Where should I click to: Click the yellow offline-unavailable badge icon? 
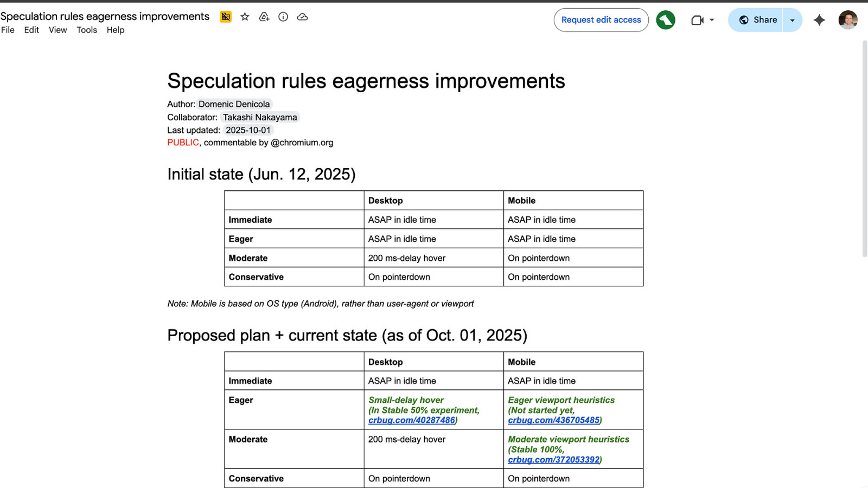226,17
